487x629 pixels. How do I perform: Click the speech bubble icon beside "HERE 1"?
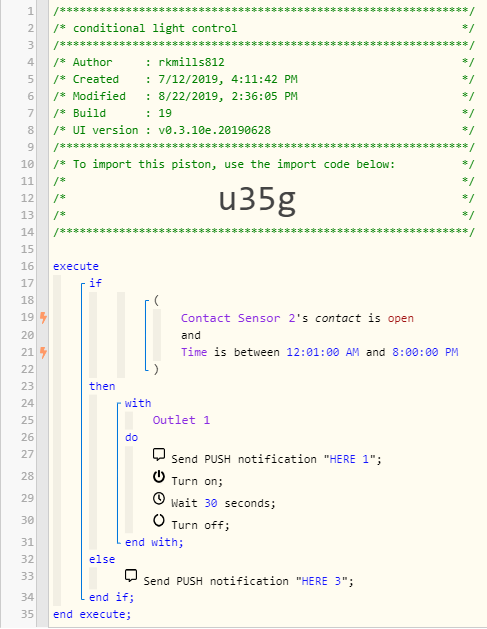point(159,455)
